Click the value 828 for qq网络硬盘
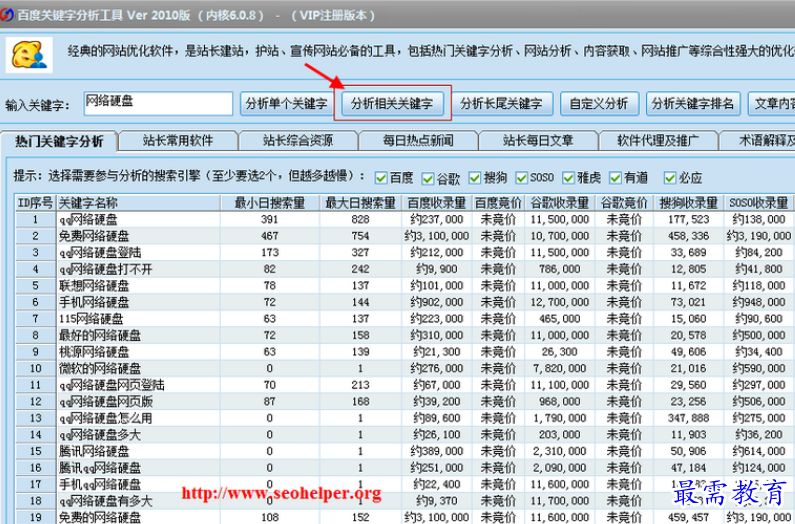This screenshot has height=524, width=795. (360, 220)
